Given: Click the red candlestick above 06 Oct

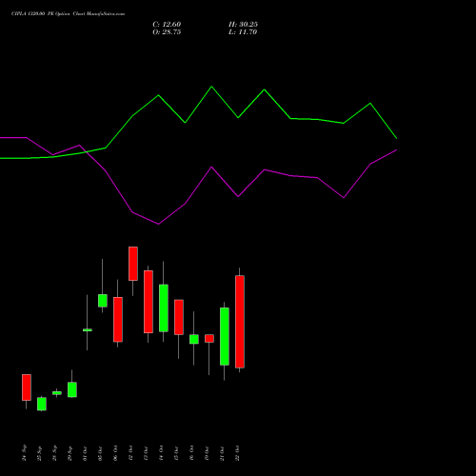Looking at the screenshot, I should click(x=118, y=319).
